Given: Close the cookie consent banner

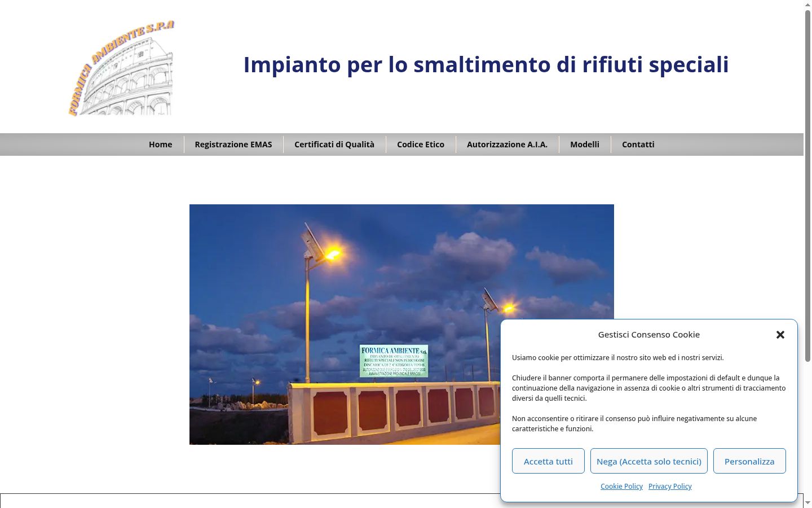Looking at the screenshot, I should tap(780, 335).
